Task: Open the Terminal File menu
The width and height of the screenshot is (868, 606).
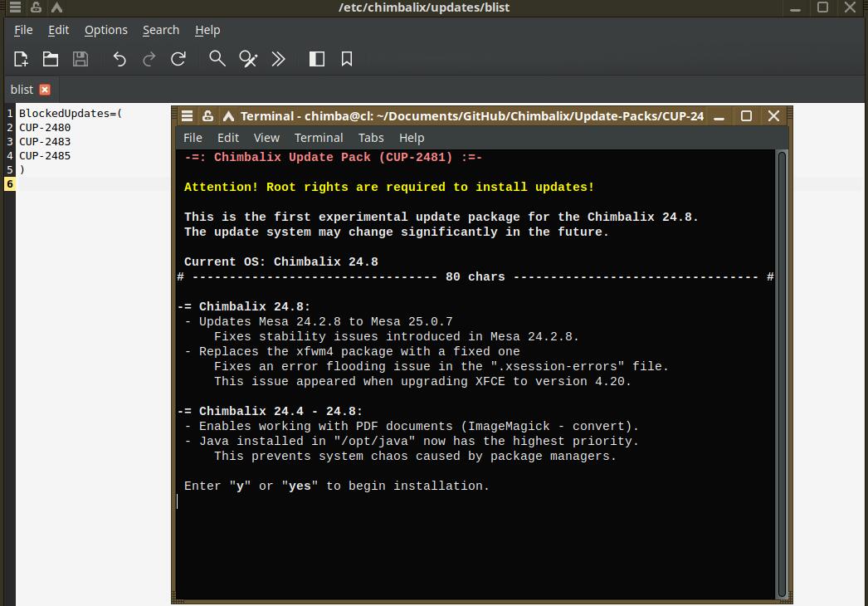Action: pos(193,138)
